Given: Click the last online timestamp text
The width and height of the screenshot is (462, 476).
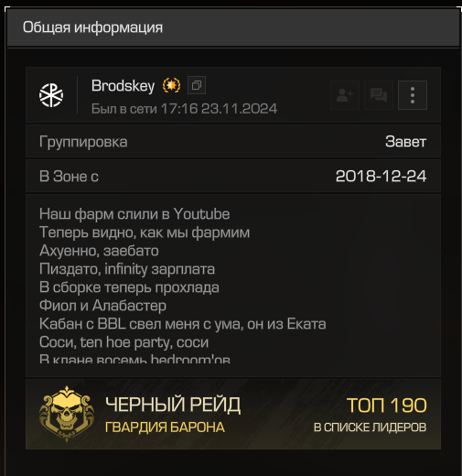Looking at the screenshot, I should coord(184,109).
